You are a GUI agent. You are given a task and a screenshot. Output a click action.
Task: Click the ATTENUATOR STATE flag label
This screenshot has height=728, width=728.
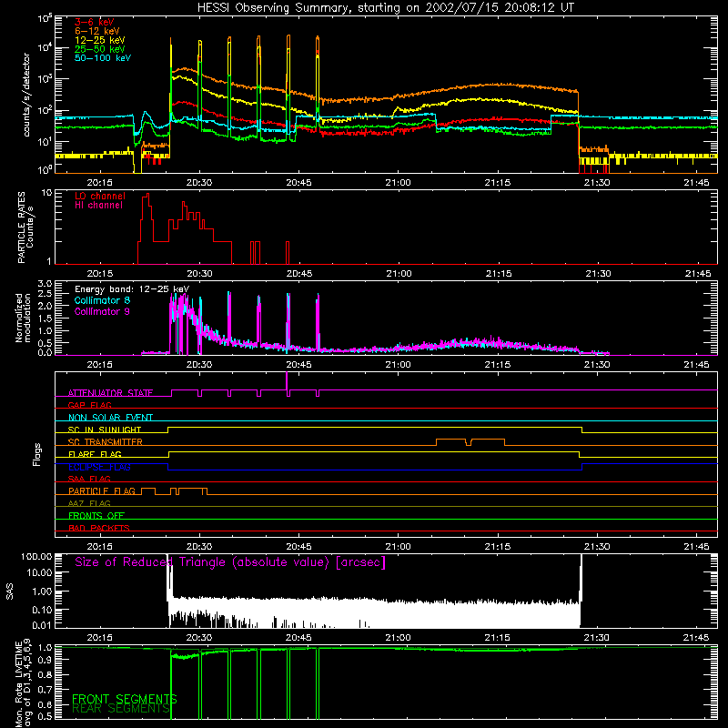(110, 393)
